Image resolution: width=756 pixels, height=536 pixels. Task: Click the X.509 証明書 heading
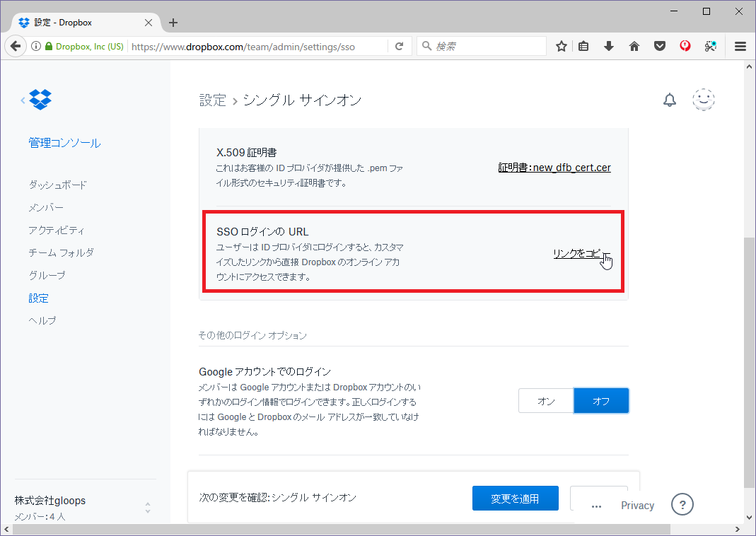click(x=246, y=152)
